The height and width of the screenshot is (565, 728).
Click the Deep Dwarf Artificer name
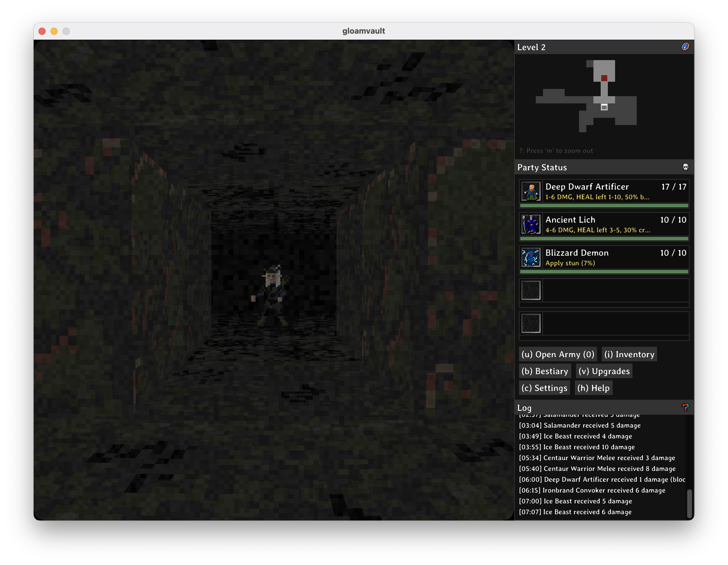(587, 186)
